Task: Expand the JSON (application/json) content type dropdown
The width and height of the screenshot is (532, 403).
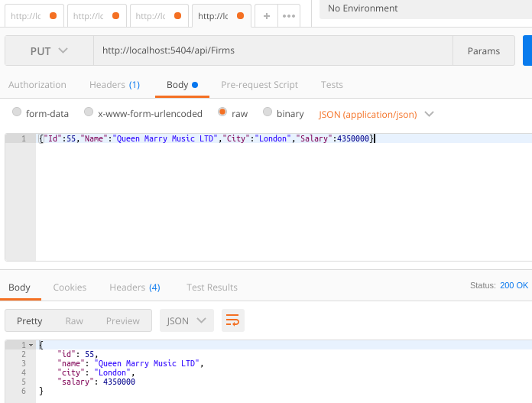Action: pos(376,114)
